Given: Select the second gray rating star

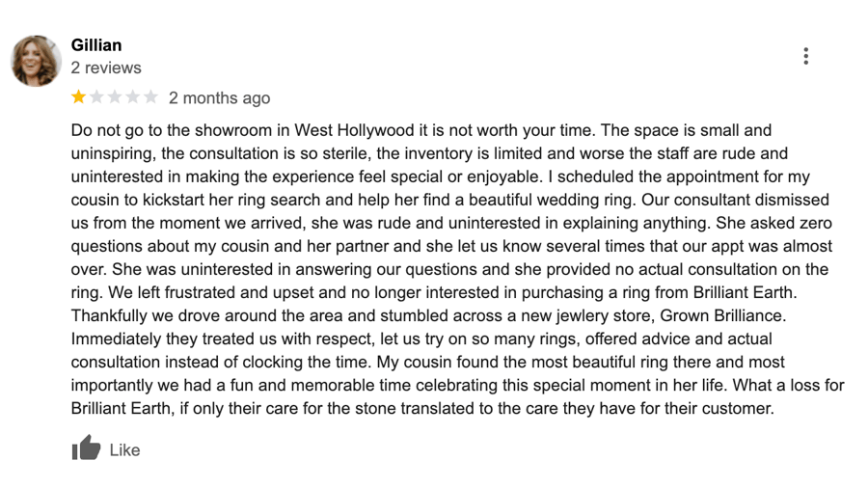Looking at the screenshot, I should [x=96, y=97].
